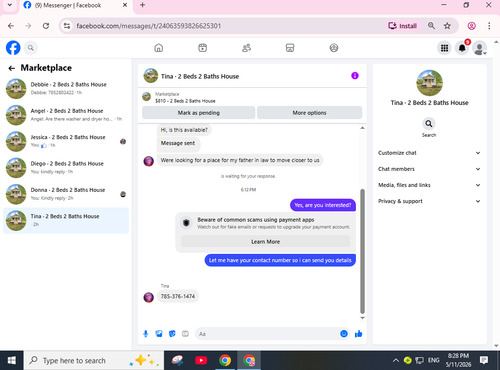Viewport: 500px width, 370px height.
Task: Open the Donna conversation
Action: coord(66,194)
